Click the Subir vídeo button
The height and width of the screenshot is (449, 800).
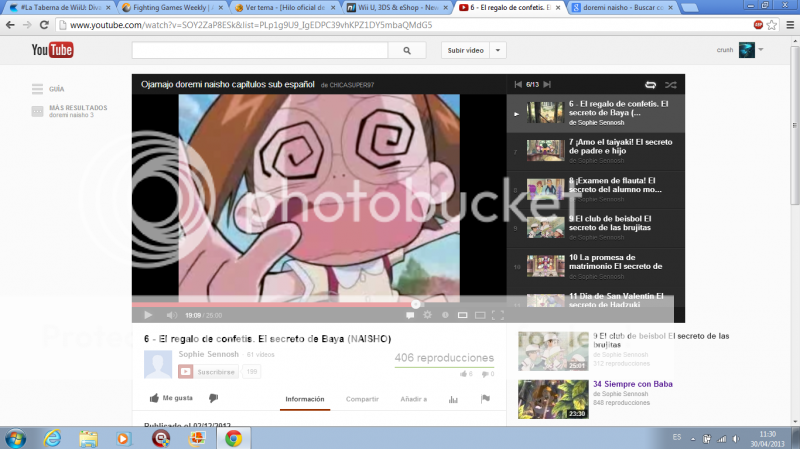[465, 50]
